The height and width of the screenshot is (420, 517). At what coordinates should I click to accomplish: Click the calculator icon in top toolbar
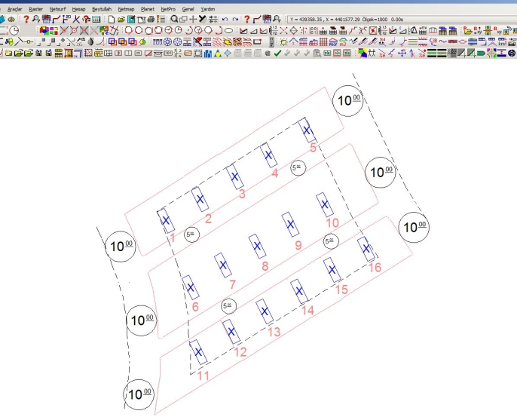(96, 18)
